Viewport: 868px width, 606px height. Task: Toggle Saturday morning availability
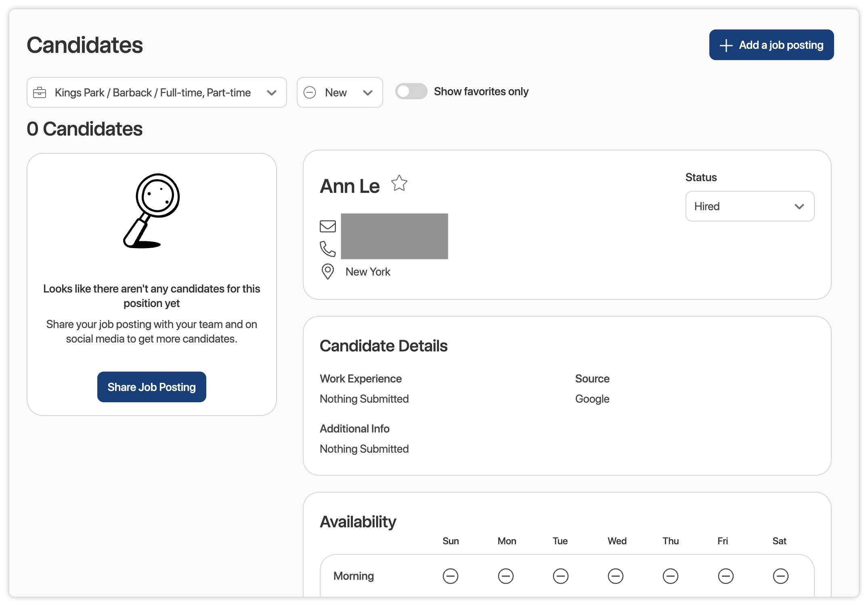pos(780,576)
